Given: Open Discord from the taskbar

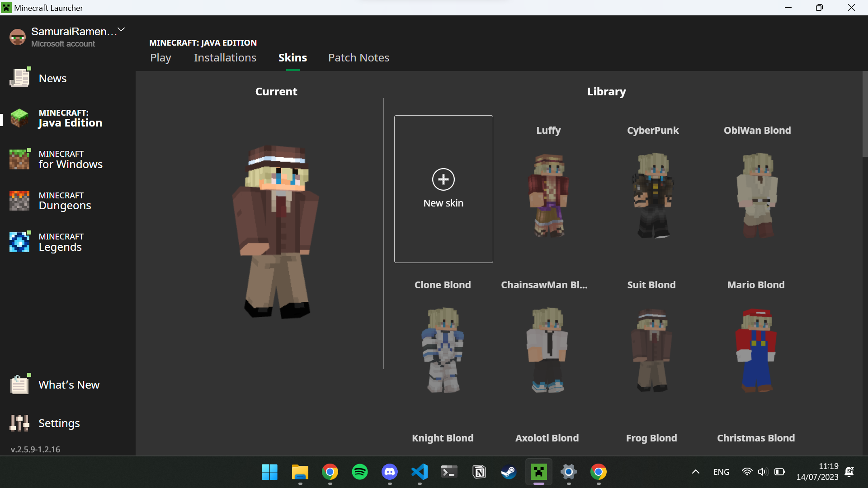Looking at the screenshot, I should [390, 472].
